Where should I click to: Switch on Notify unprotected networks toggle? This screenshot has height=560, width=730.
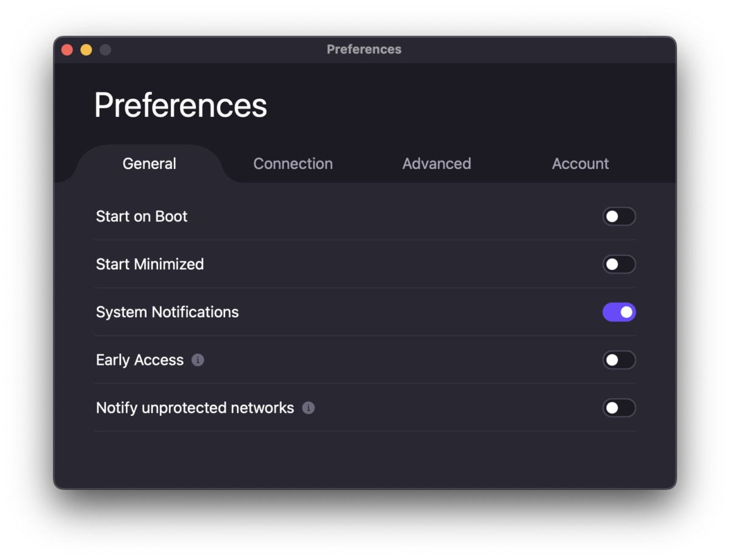619,408
